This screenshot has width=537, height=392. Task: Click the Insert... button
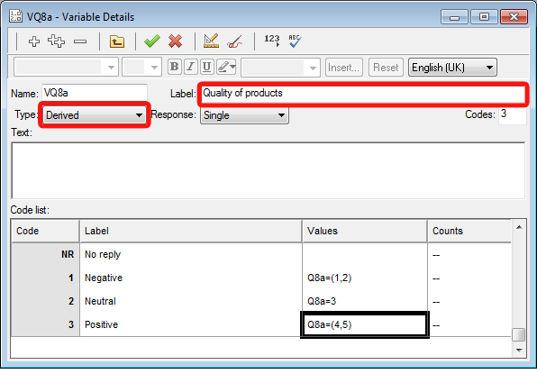(x=344, y=68)
